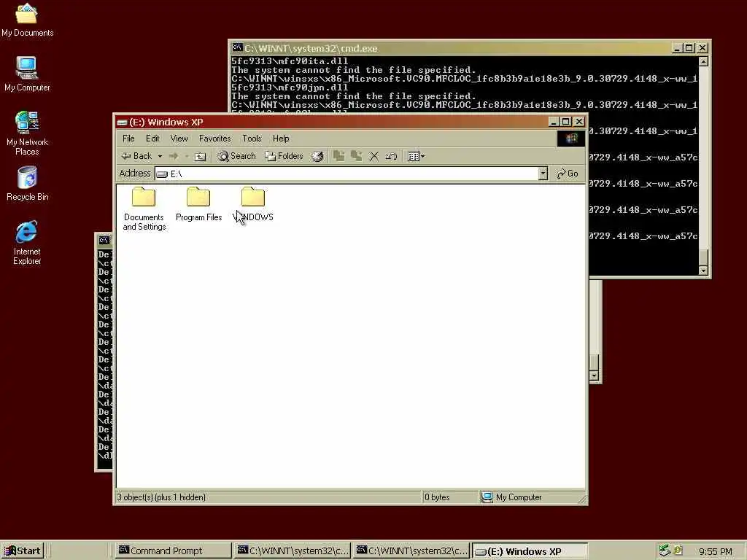Close the (E:) Windows XP window
Image resolution: width=747 pixels, height=560 pixels.
tap(578, 122)
